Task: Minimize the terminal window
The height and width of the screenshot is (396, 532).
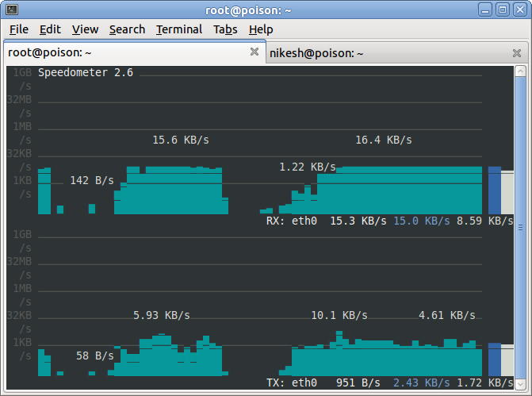Action: point(485,10)
